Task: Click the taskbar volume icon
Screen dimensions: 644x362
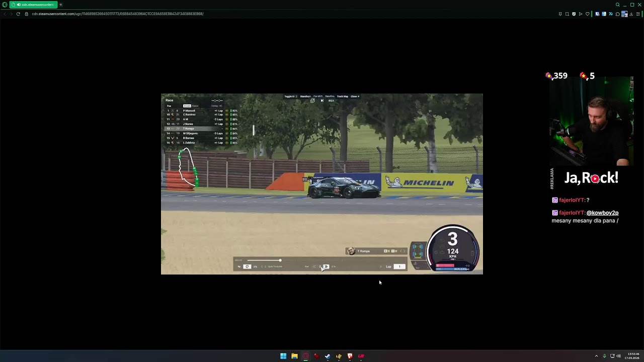Action: point(618,356)
